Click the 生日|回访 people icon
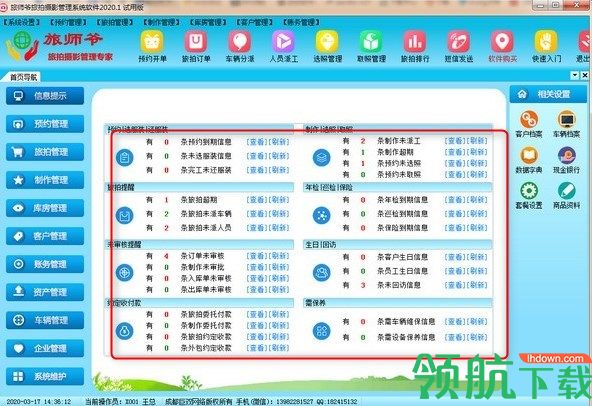 click(x=322, y=273)
